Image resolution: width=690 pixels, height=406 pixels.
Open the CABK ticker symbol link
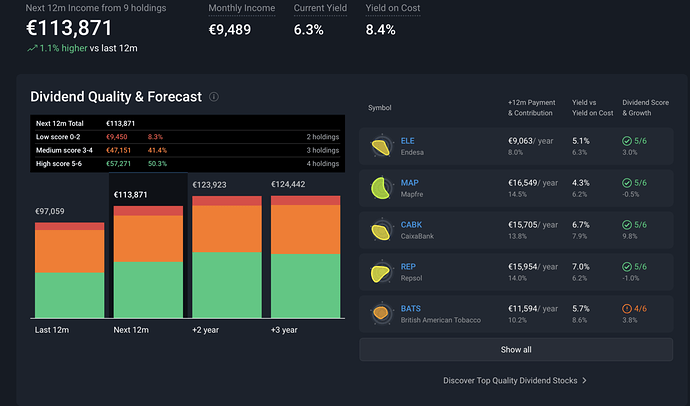(x=411, y=225)
